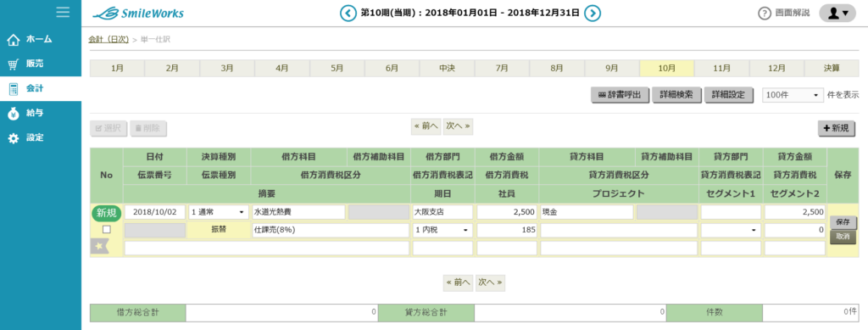Select the 中決 interim settlement tab
The image size is (868, 330).
tap(447, 69)
